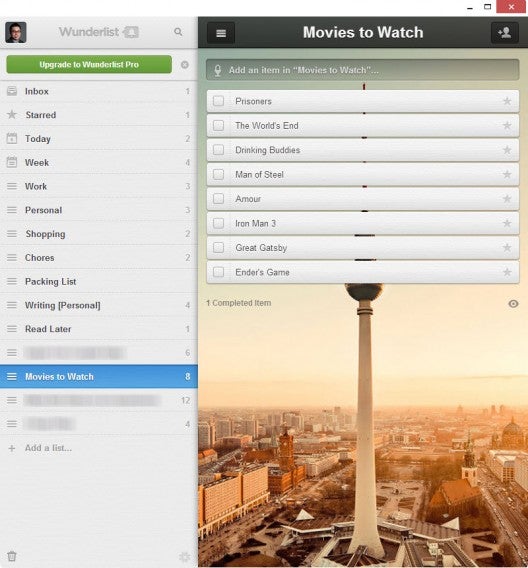Image resolution: width=528 pixels, height=568 pixels.
Task: Star the Iron Man 3 item
Action: (x=507, y=224)
